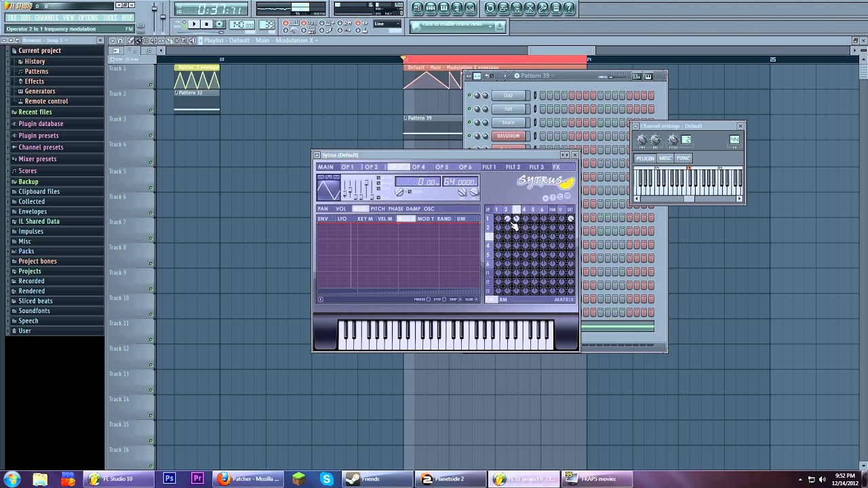Select the LFO articulation tab in Sytrus
868x488 pixels.
point(342,219)
